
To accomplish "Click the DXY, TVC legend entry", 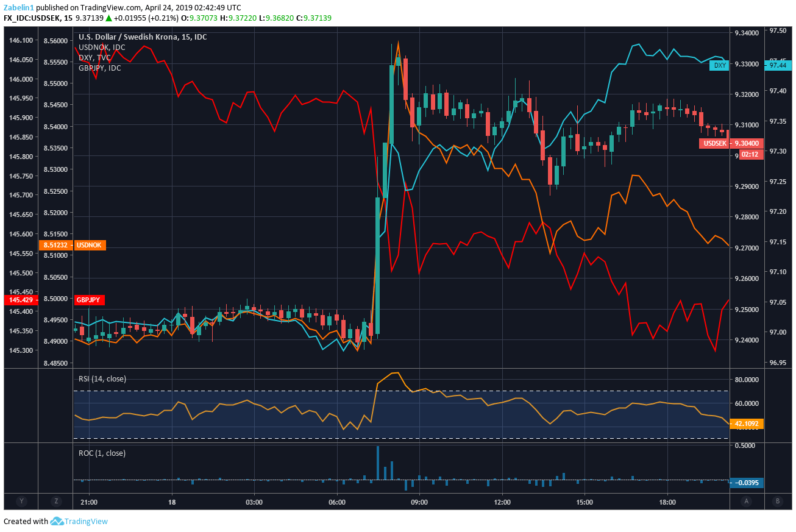I will coord(95,57).
